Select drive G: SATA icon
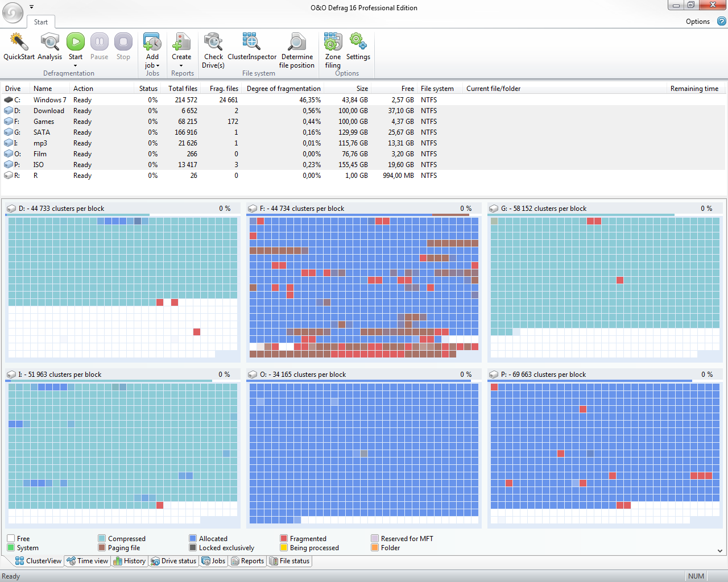 click(9, 132)
